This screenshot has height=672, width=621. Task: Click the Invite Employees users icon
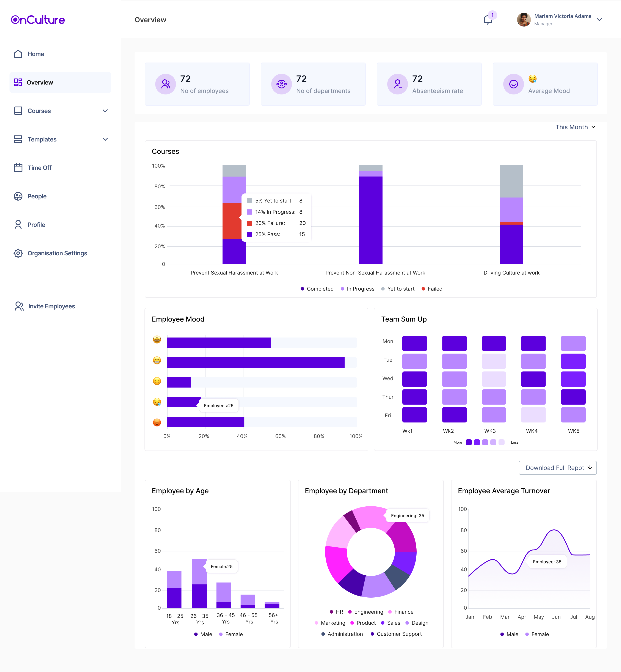(19, 306)
